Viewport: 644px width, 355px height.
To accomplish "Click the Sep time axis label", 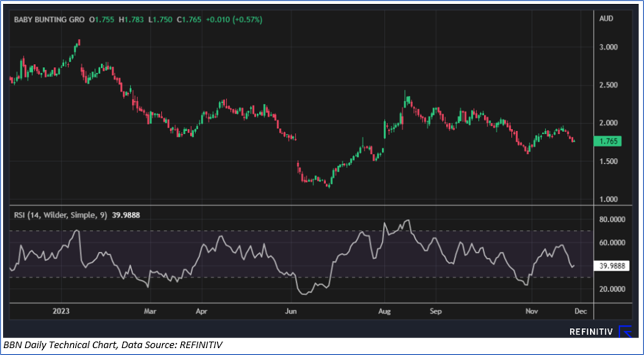I will click(436, 311).
